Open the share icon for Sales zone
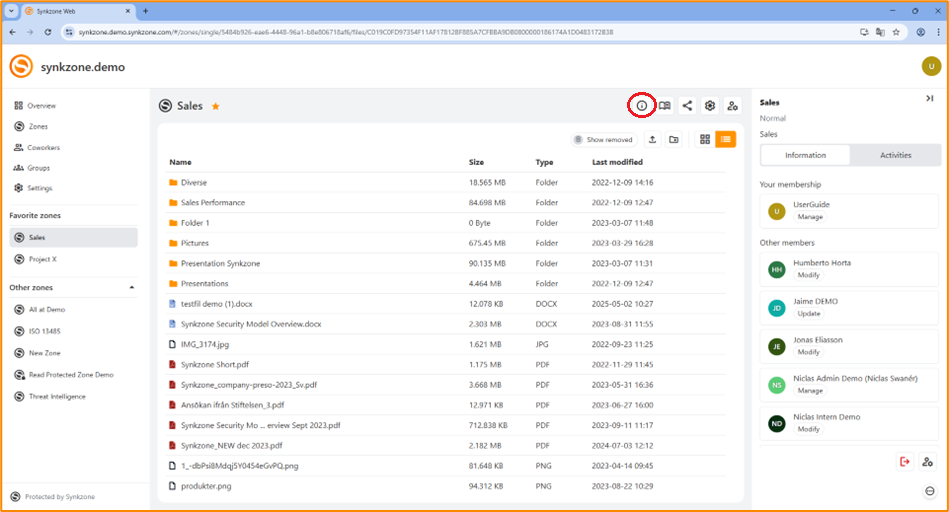 click(687, 106)
